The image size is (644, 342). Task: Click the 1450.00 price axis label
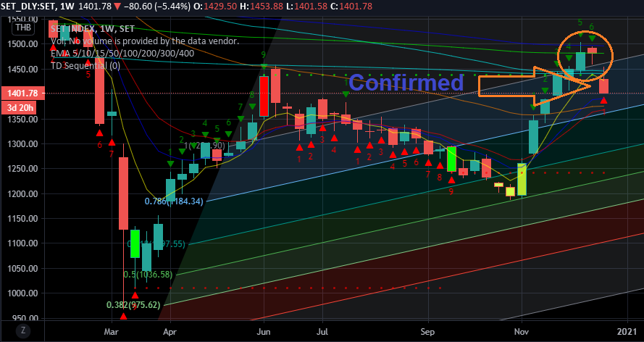coord(21,69)
